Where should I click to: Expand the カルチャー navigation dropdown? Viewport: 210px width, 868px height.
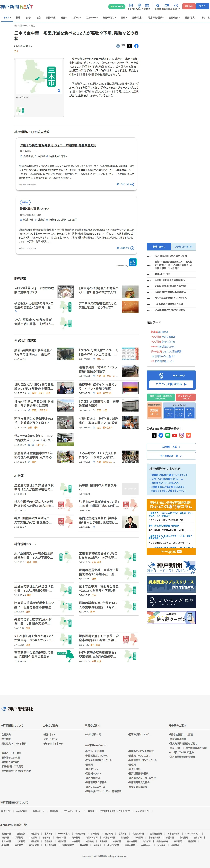tap(92, 18)
